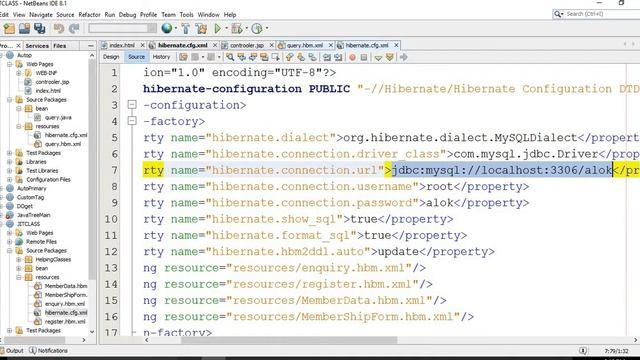640x360 pixels.
Task: Open the Output window button
Action: 12,351
